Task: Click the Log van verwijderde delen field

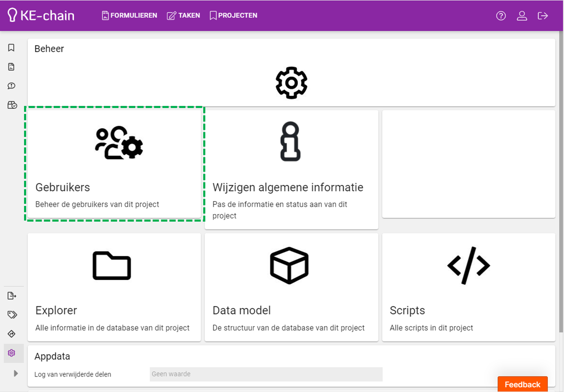Action: click(266, 374)
